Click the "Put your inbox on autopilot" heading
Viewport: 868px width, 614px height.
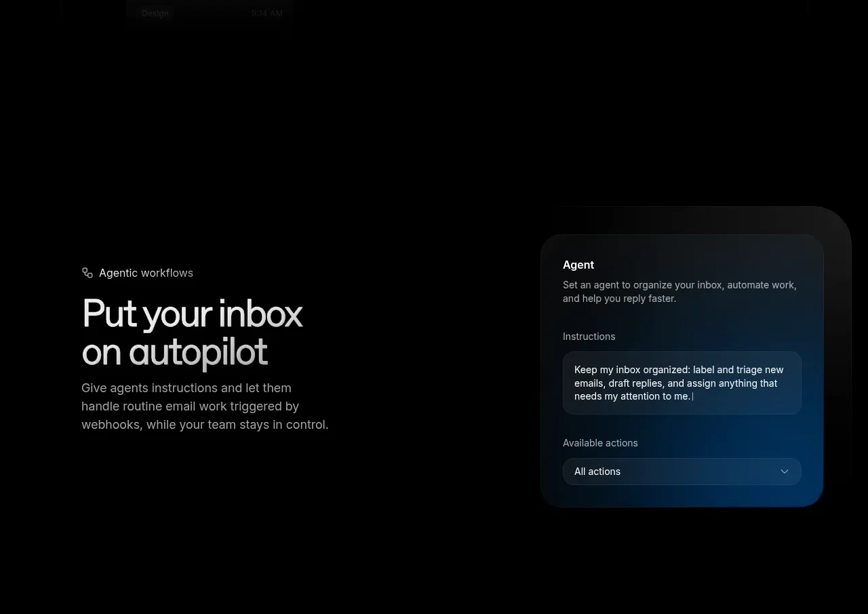pyautogui.click(x=192, y=332)
